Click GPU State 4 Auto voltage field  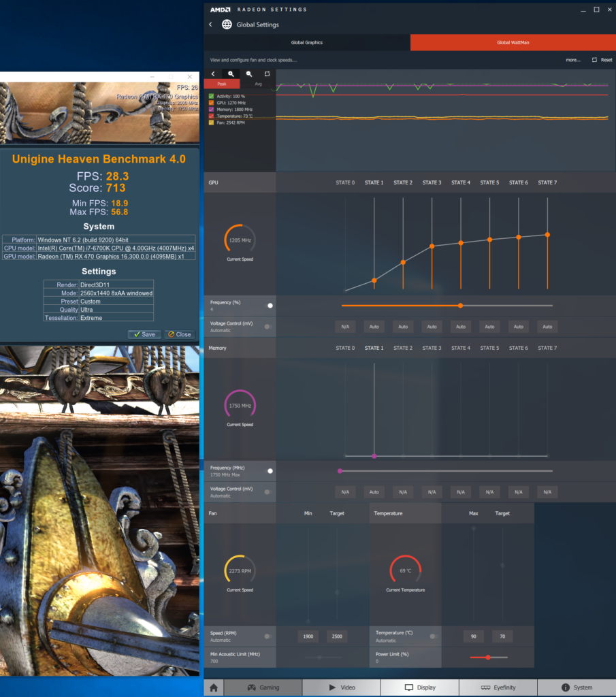[461, 327]
